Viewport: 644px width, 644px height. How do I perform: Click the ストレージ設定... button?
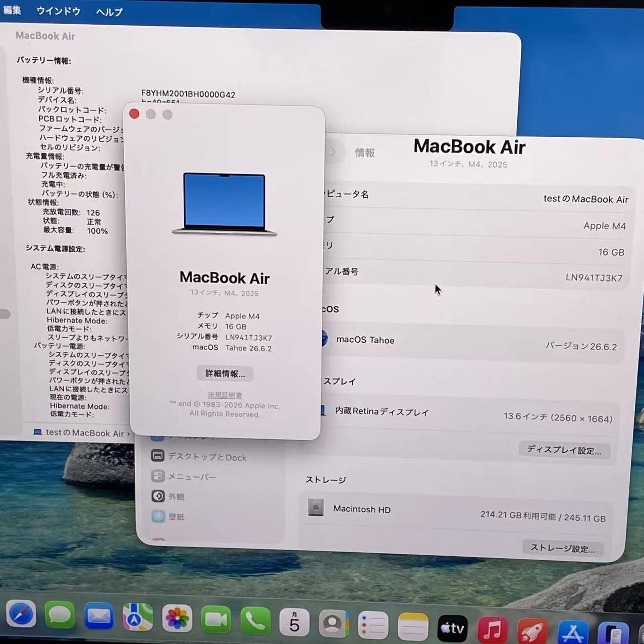point(563,548)
